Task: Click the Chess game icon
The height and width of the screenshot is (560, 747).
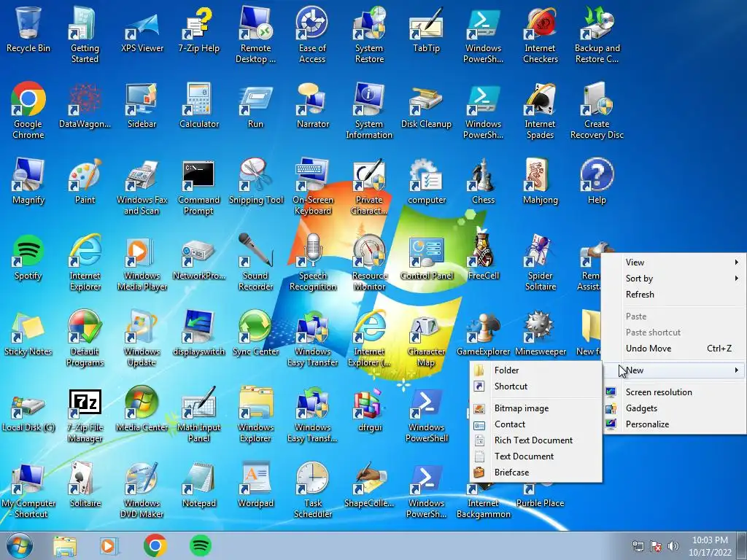Action: [483, 182]
